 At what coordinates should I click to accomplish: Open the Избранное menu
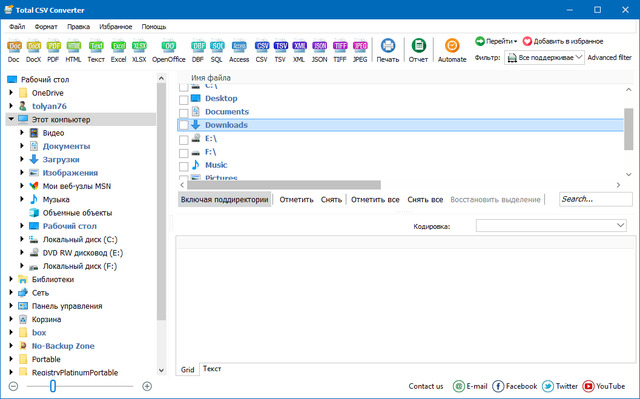point(116,27)
